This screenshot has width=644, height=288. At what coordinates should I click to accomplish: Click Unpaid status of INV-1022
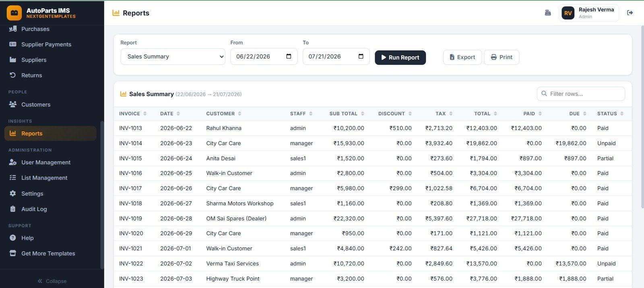[606, 264]
